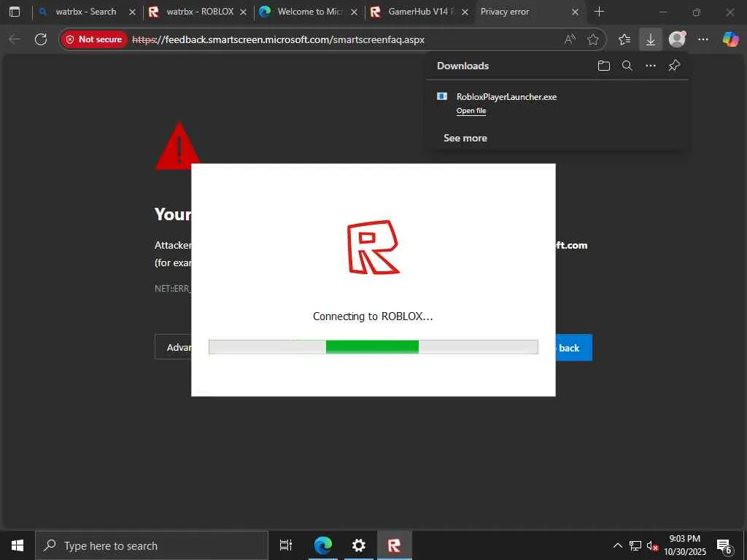This screenshot has height=560, width=747.
Task: Close the watrbx - ROBLOX tab
Action: pyautogui.click(x=243, y=12)
